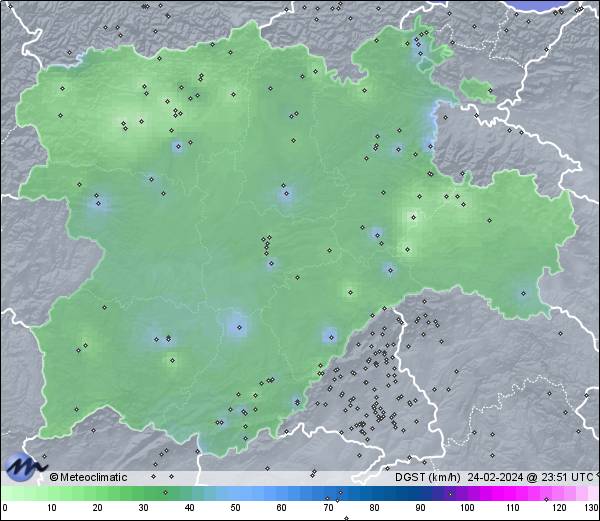The width and height of the screenshot is (600, 521).
Task: Pick the light blue color above 50
Action: click(x=235, y=493)
